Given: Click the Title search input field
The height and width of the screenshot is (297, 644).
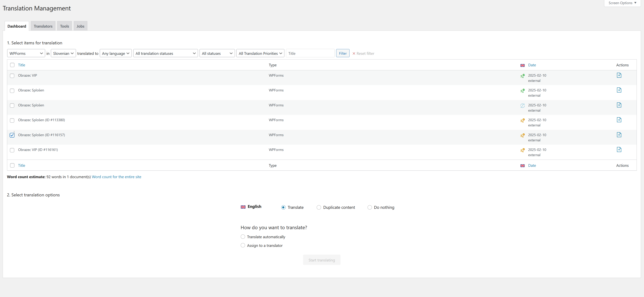Looking at the screenshot, I should point(310,53).
